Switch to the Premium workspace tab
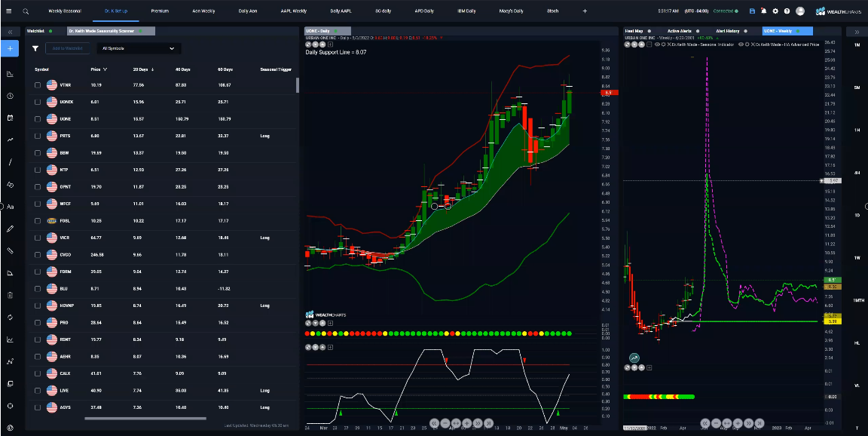 pos(160,11)
